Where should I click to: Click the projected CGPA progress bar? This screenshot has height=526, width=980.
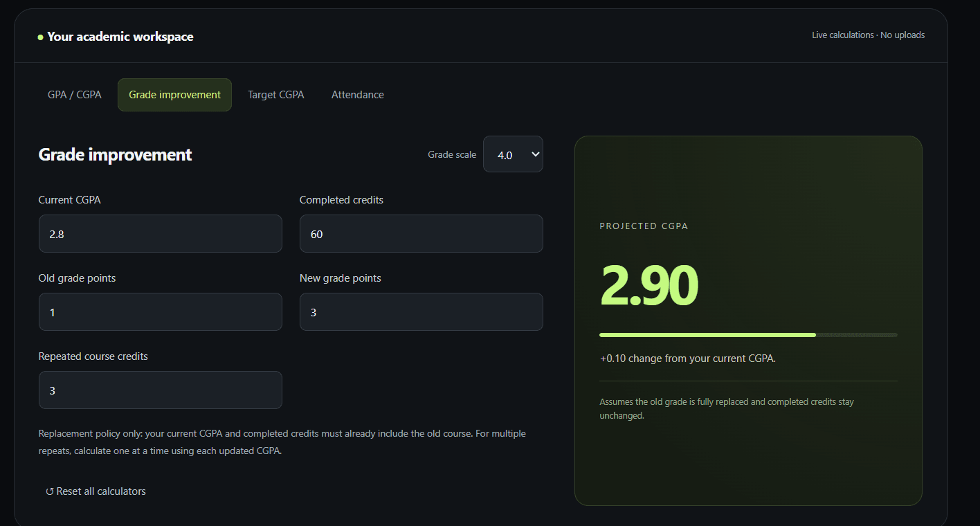pos(748,335)
